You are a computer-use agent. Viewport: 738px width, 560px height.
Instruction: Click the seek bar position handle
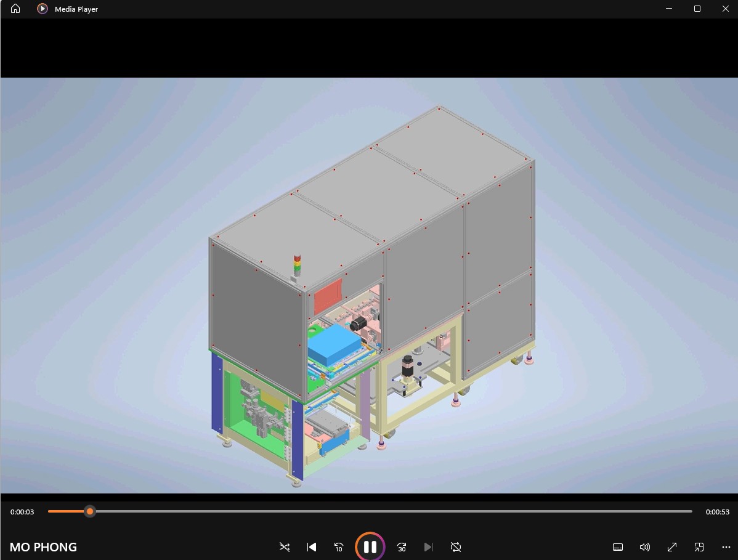(90, 511)
